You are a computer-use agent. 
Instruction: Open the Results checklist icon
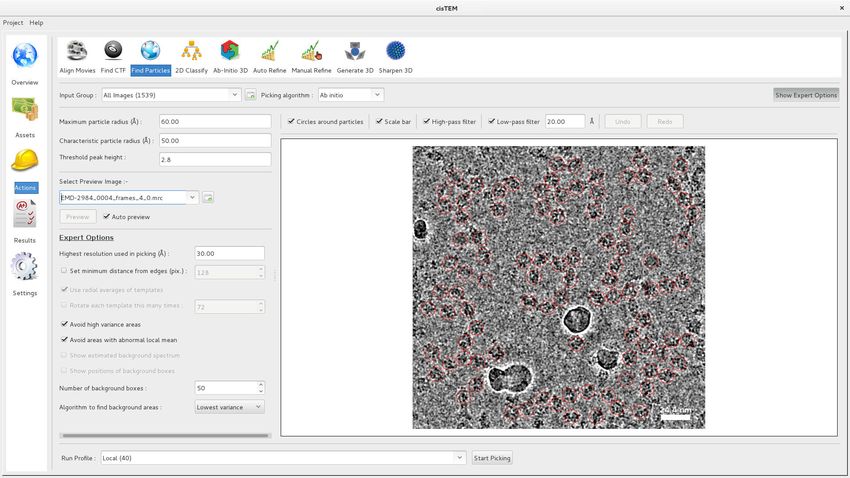pyautogui.click(x=25, y=214)
